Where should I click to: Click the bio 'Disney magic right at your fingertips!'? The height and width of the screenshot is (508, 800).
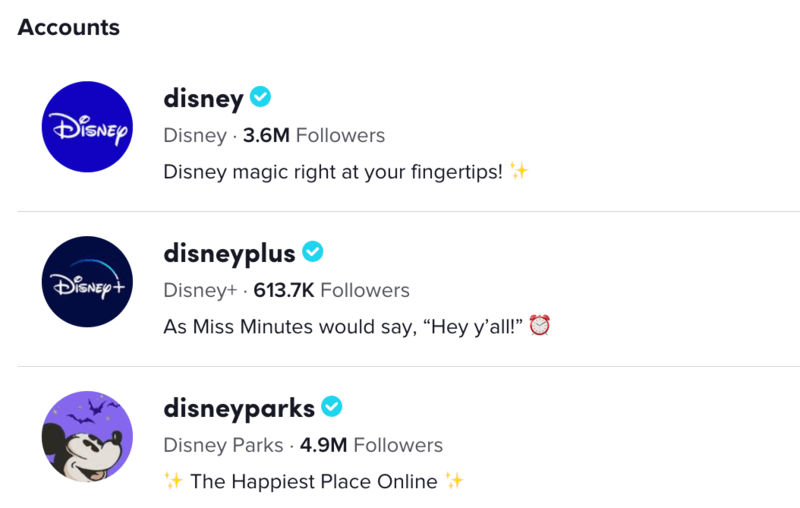[x=333, y=172]
